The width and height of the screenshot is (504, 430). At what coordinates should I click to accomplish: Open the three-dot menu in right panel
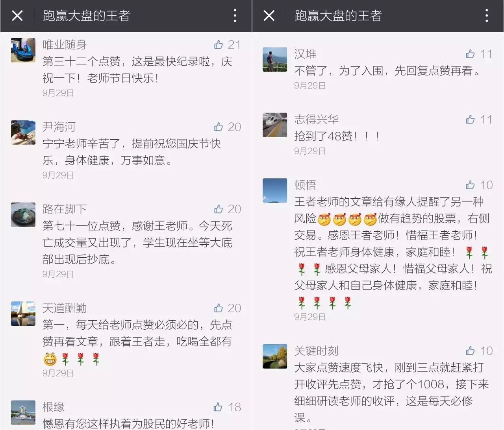point(487,16)
